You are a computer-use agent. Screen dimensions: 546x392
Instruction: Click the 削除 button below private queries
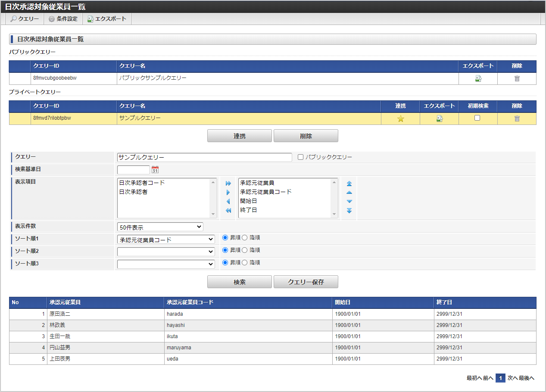coord(306,136)
